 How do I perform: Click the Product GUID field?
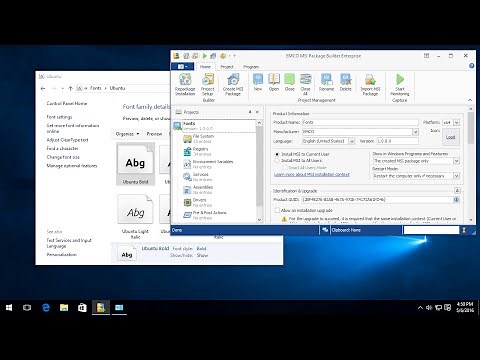pos(377,200)
